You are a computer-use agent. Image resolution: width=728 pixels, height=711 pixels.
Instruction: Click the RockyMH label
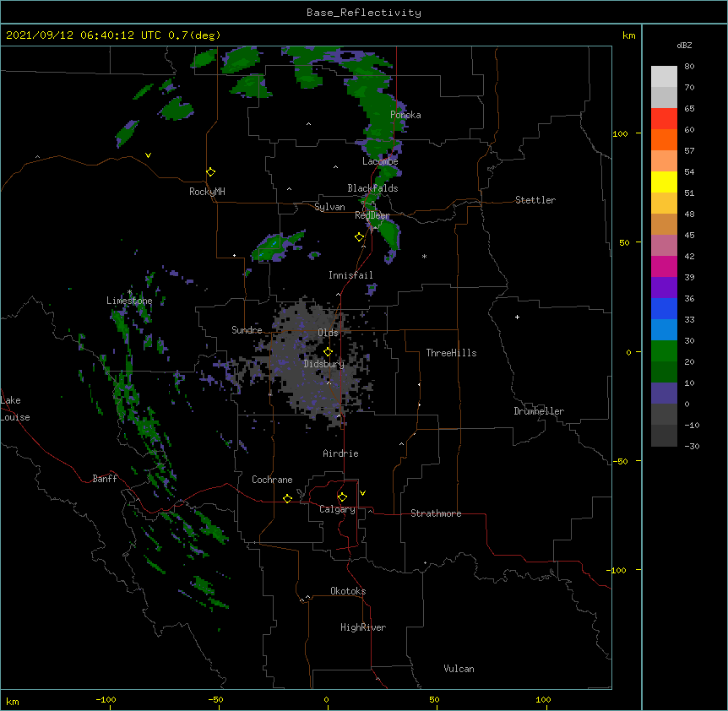click(x=207, y=192)
